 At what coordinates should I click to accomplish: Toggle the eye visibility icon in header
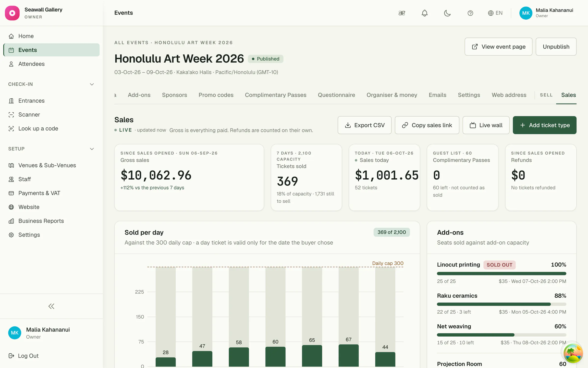402,13
